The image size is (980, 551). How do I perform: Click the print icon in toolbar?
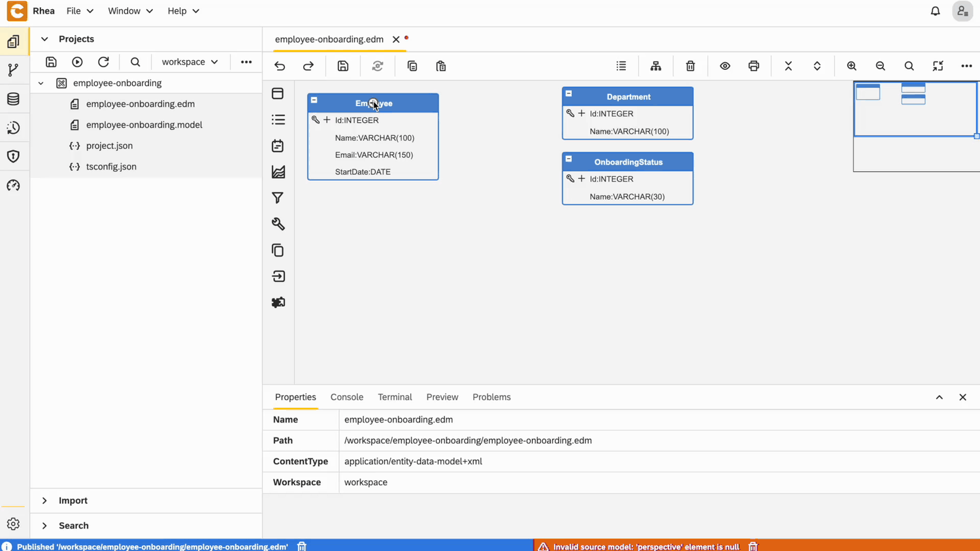[753, 66]
